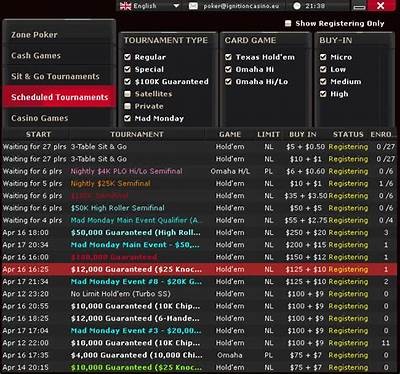400x374 pixels.
Task: Select $50,000 Guaranteed High Roller tournament
Action: pos(199,233)
